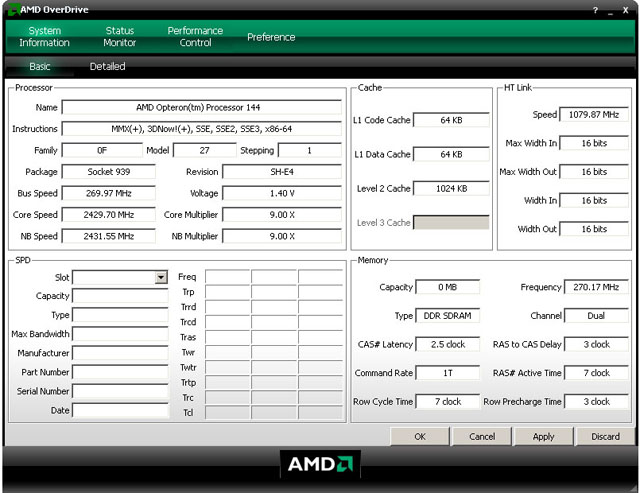Click the SPD Date field
Viewport: 640px width, 493px height.
click(120, 410)
